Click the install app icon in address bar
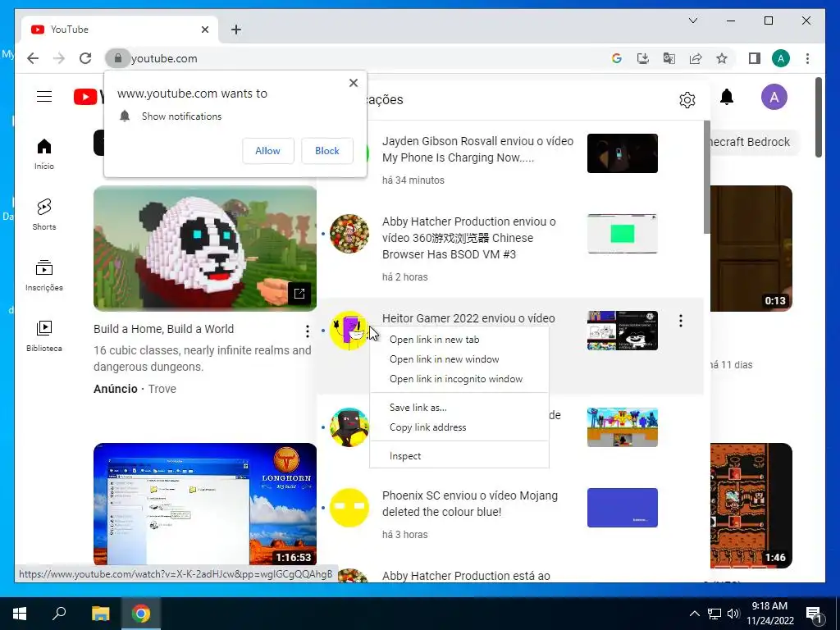Viewport: 840px width, 630px height. (x=643, y=58)
